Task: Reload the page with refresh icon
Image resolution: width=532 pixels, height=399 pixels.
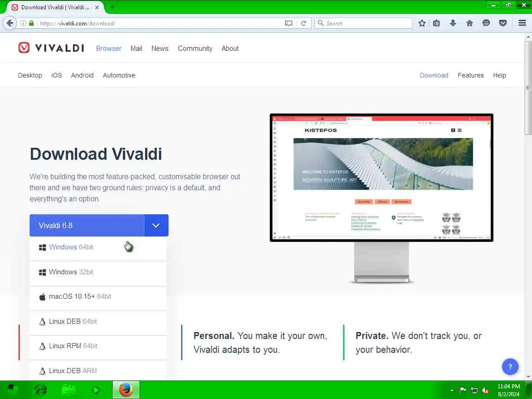Action: coord(304,23)
